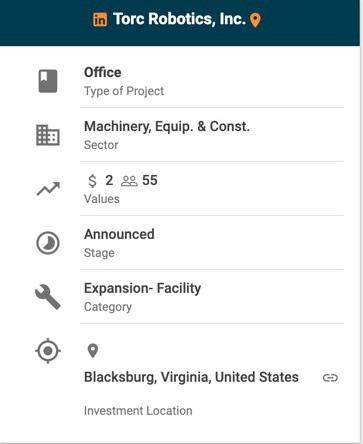Click the building Sector icon

[x=48, y=135]
